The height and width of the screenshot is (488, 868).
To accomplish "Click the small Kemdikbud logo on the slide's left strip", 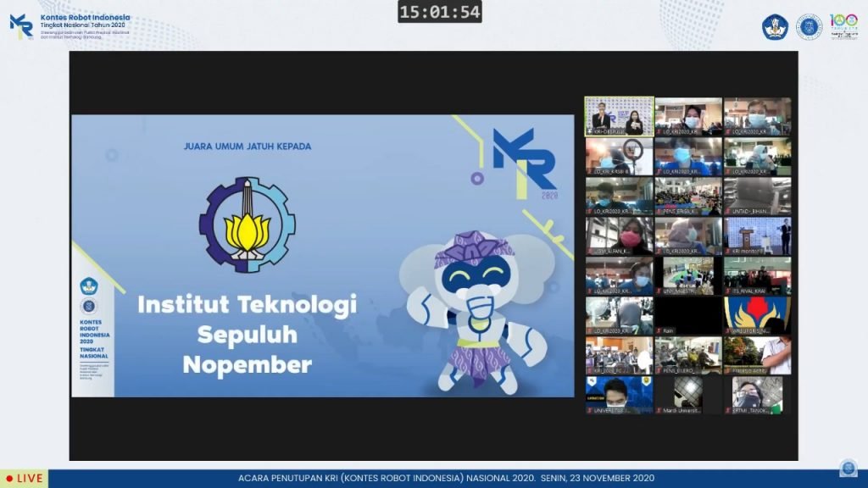I will tap(89, 286).
